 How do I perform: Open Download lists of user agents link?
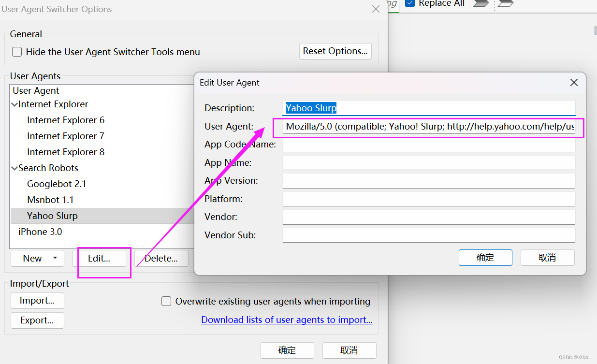coord(287,320)
